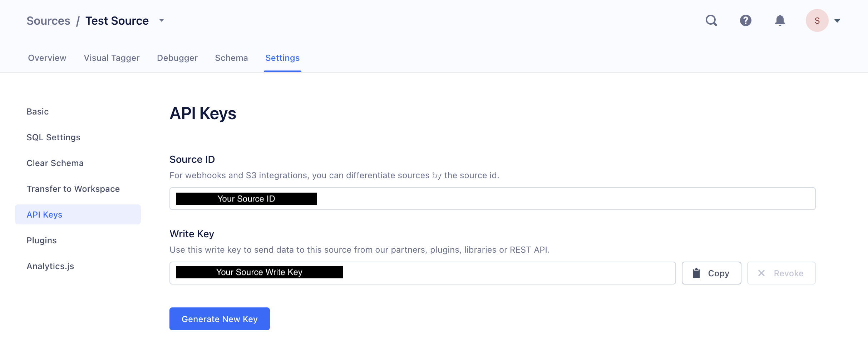The height and width of the screenshot is (350, 868).
Task: Go to the Debugger tab
Action: 177,58
